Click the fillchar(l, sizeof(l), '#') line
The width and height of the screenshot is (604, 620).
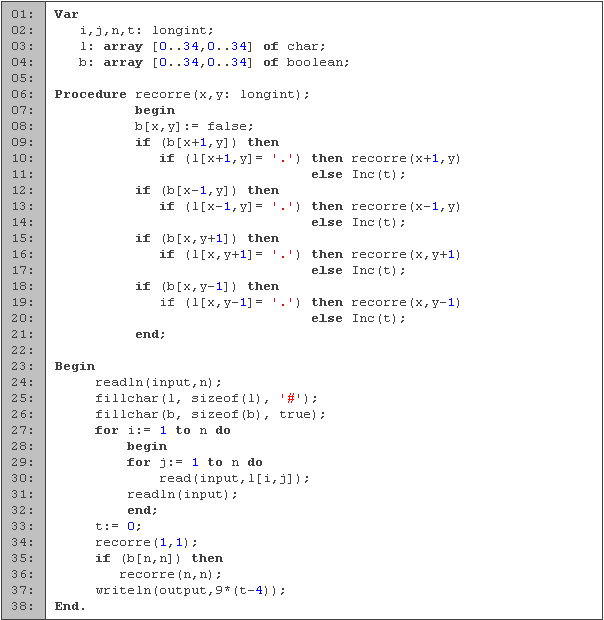(206, 398)
